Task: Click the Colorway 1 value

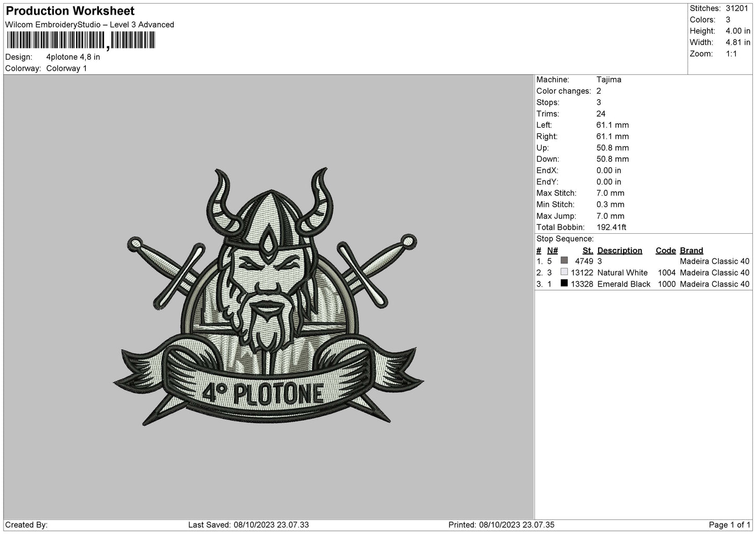Action: (x=66, y=69)
